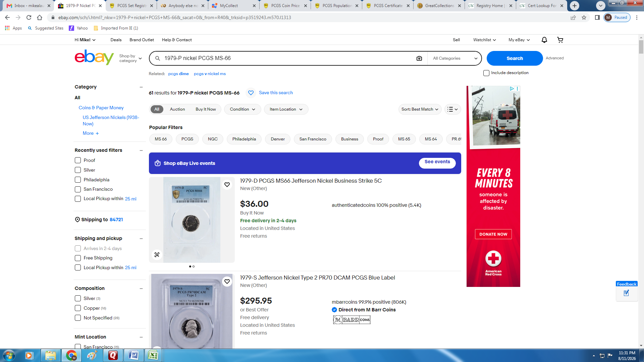Open the 1979-D nickel slab thumbnail
The height and width of the screenshot is (362, 644).
click(192, 220)
